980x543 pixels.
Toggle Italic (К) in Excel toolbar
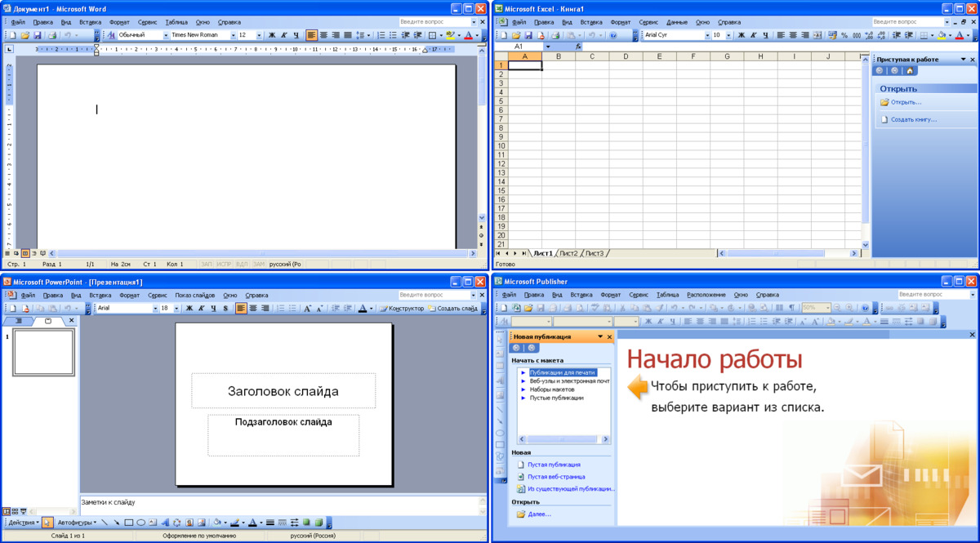point(754,35)
